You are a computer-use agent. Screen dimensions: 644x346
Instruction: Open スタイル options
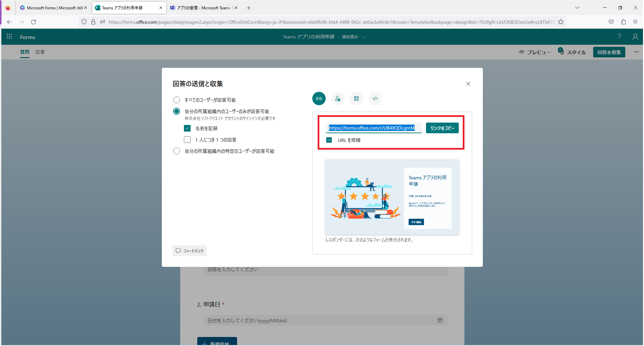(572, 52)
